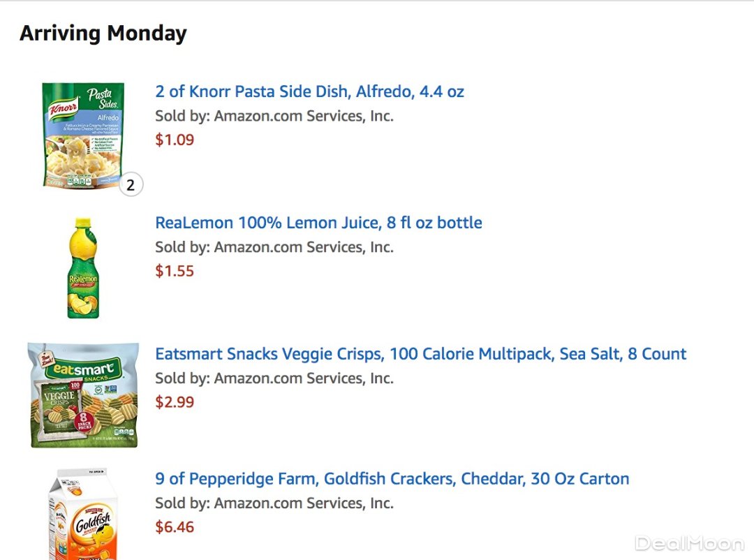Open the ReaLemon lemon juice bottle image
This screenshot has width=754, height=560.
coord(83,268)
